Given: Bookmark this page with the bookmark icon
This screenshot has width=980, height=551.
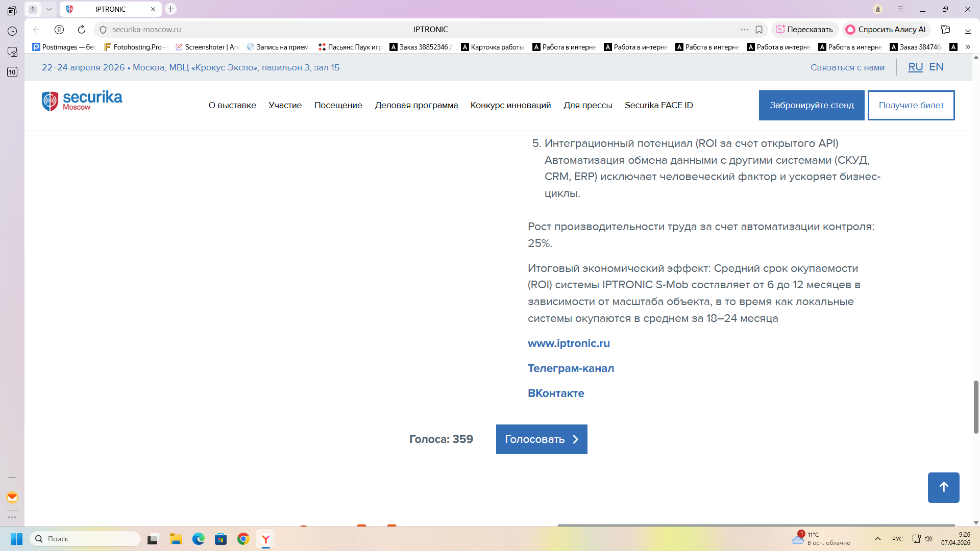Looking at the screenshot, I should 759,30.
